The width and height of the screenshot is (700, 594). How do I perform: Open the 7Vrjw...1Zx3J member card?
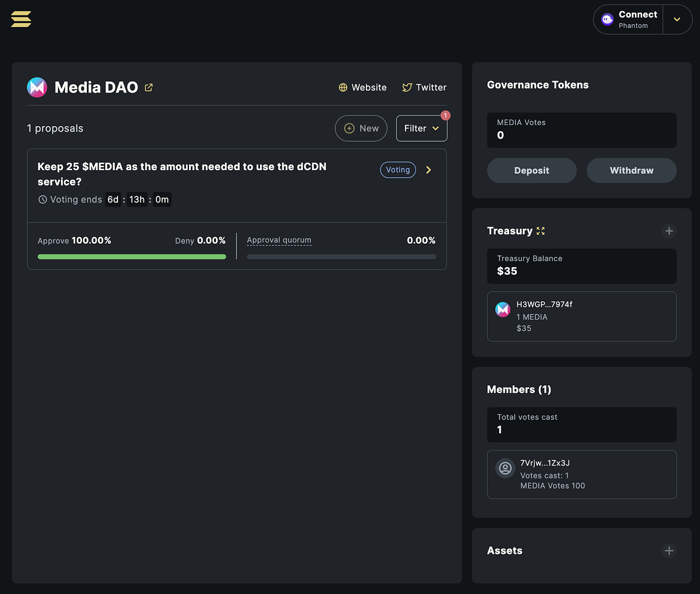pos(581,474)
